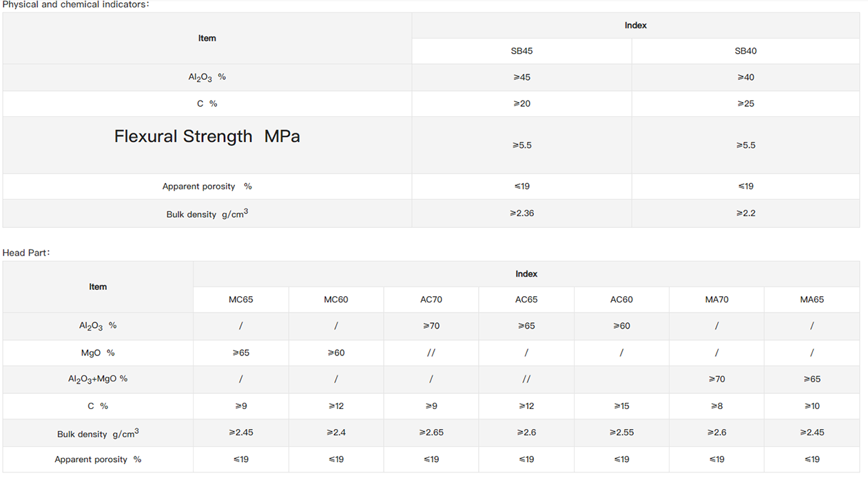
Task: Click the MC60 column header
Action: 336,300
